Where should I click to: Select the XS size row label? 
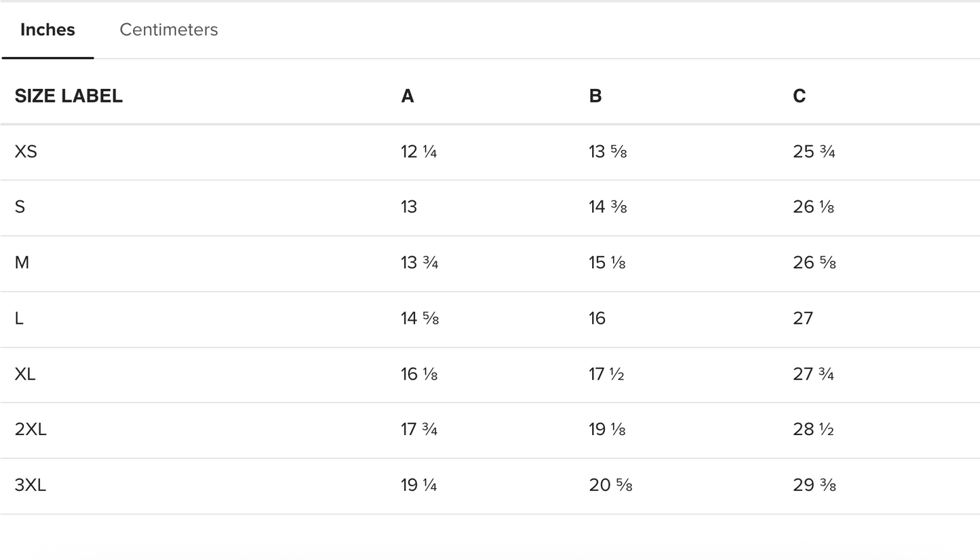tap(26, 151)
